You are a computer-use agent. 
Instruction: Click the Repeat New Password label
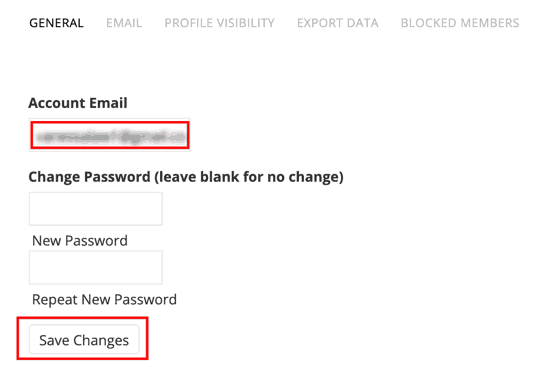104,300
